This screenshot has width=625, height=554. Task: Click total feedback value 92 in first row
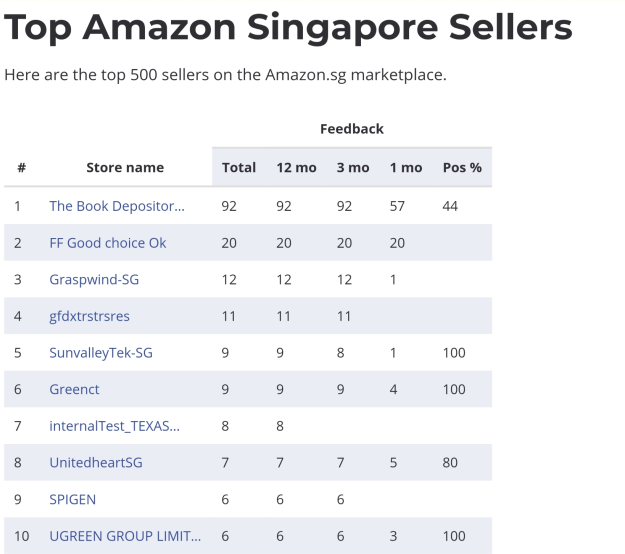coord(229,206)
